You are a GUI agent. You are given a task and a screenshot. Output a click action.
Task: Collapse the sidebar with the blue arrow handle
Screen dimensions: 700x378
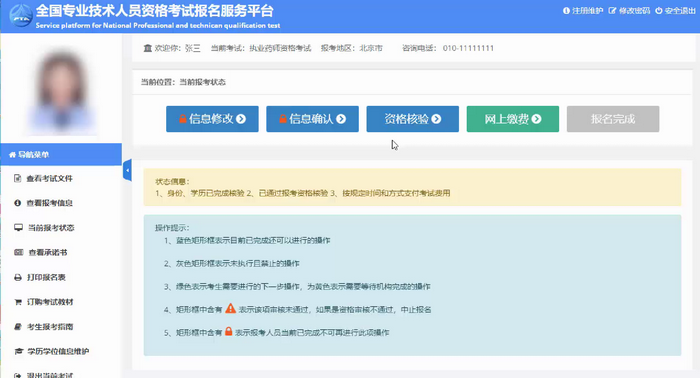click(127, 170)
